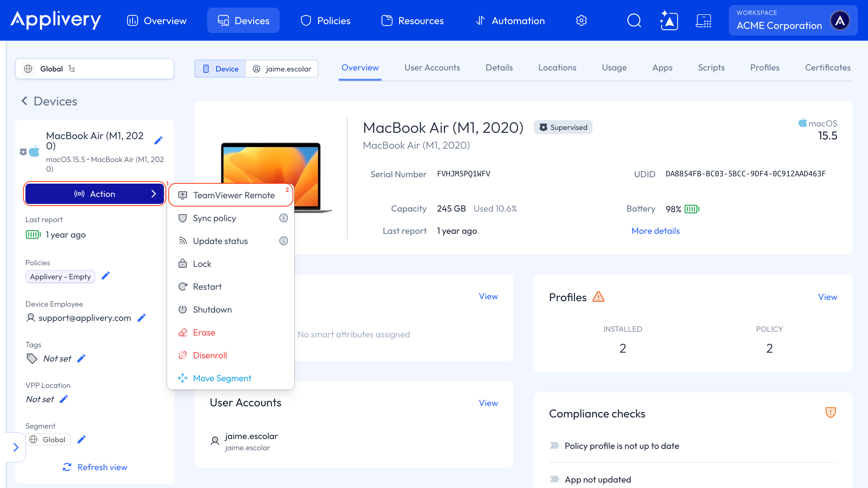Open the AI assistant sparkle icon
This screenshot has height=488, width=868.
[x=668, y=21]
